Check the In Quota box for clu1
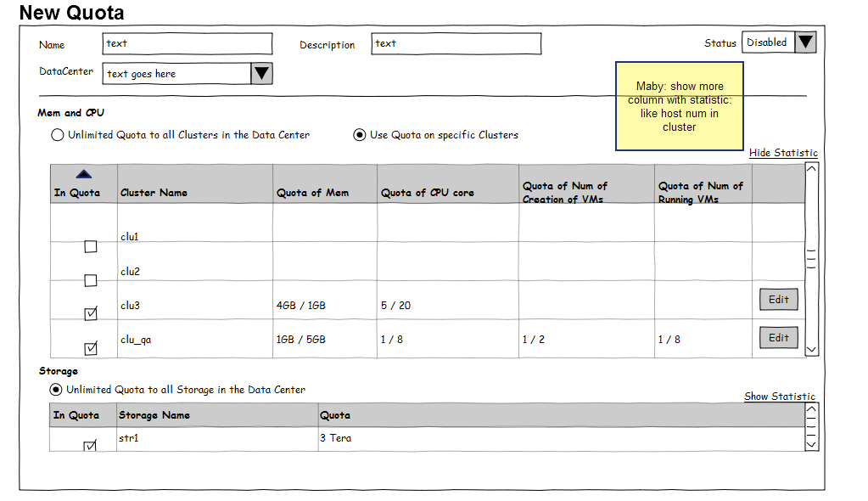 pos(91,247)
